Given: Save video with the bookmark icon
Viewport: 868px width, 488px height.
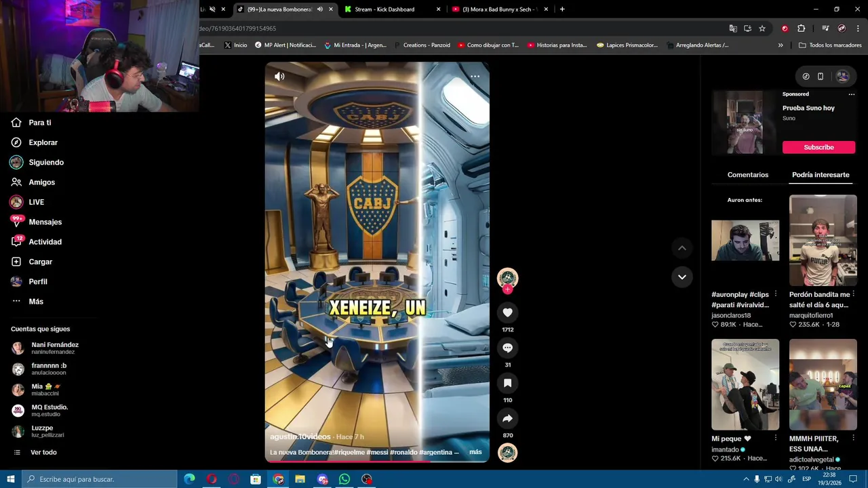Looking at the screenshot, I should click(507, 383).
